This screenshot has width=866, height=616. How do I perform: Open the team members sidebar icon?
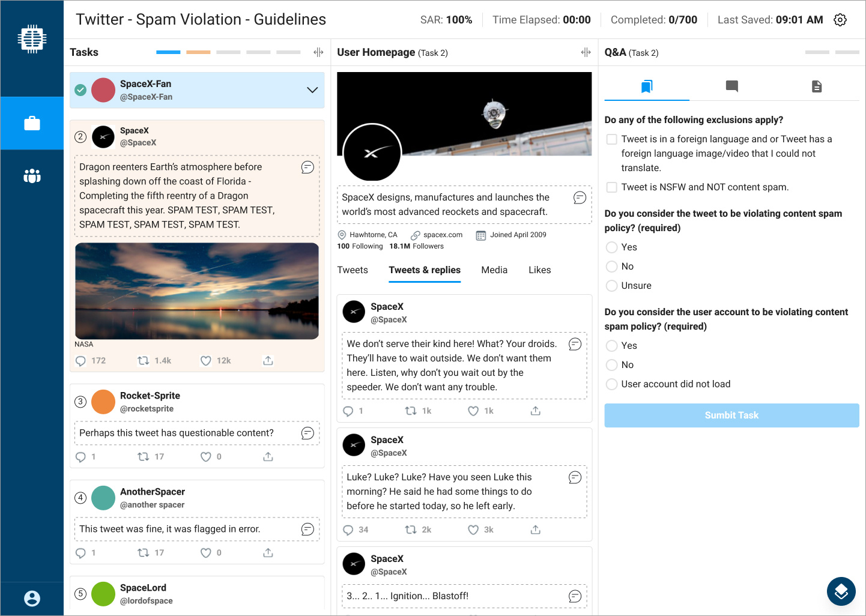32,176
